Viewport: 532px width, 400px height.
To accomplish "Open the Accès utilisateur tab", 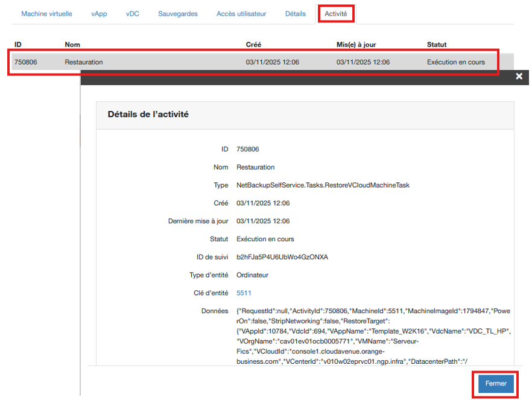I will 241,14.
